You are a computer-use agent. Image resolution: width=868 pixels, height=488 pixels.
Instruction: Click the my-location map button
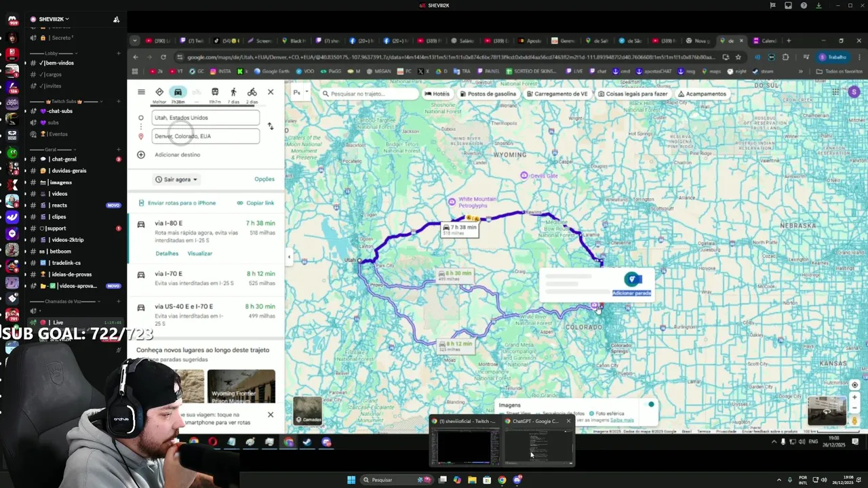point(854,385)
